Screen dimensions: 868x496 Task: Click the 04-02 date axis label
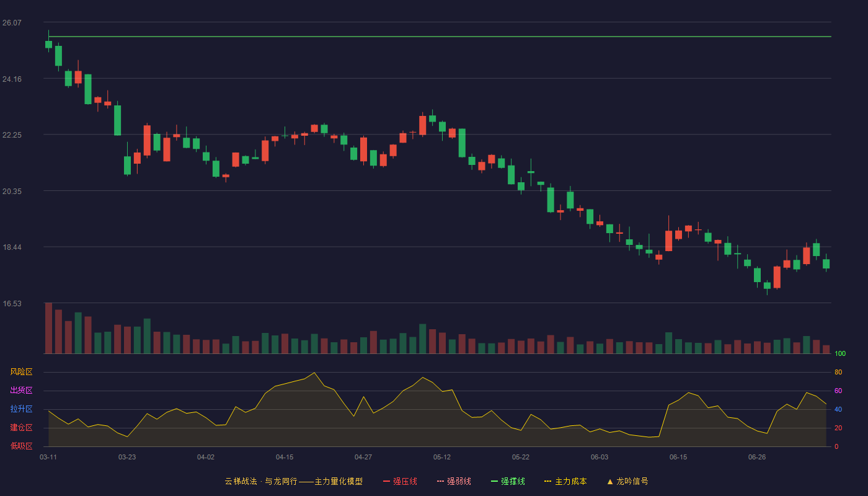pos(206,457)
